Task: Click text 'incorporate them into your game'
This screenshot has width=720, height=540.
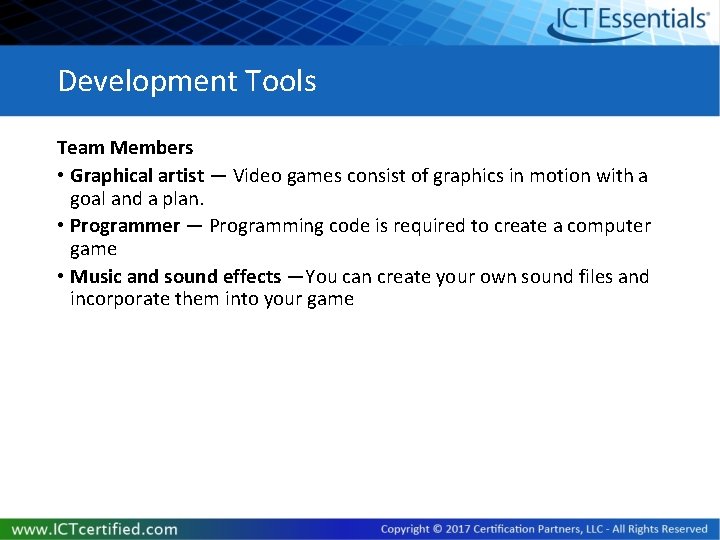Action: pyautogui.click(x=212, y=299)
